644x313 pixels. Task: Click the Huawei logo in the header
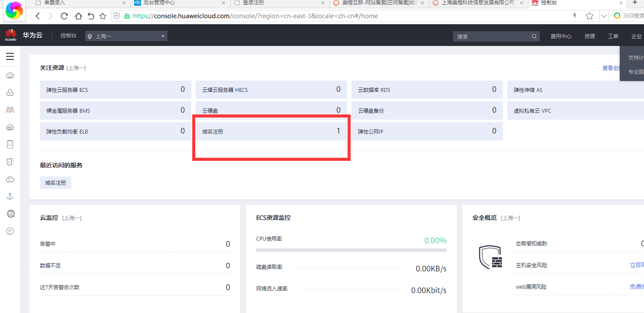[10, 35]
